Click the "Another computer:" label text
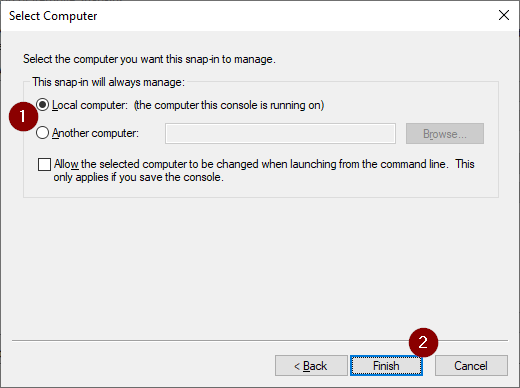The width and height of the screenshot is (520, 388). (95, 133)
